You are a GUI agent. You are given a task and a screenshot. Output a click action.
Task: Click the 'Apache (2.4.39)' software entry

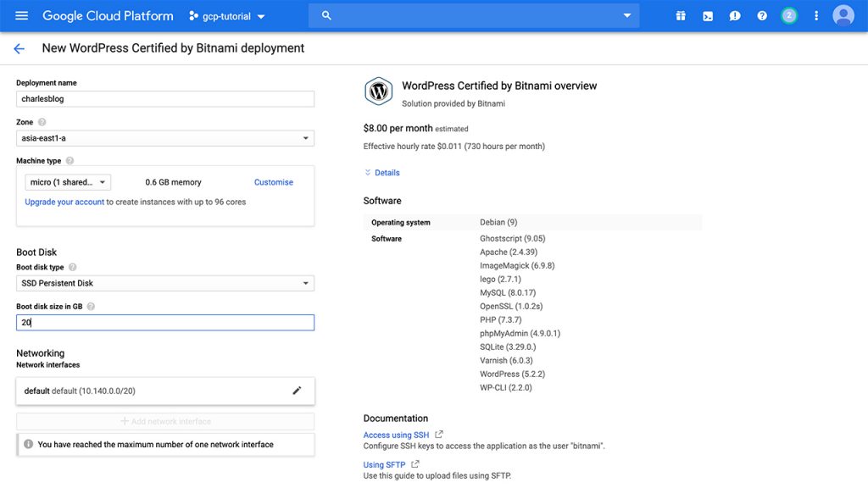point(509,252)
